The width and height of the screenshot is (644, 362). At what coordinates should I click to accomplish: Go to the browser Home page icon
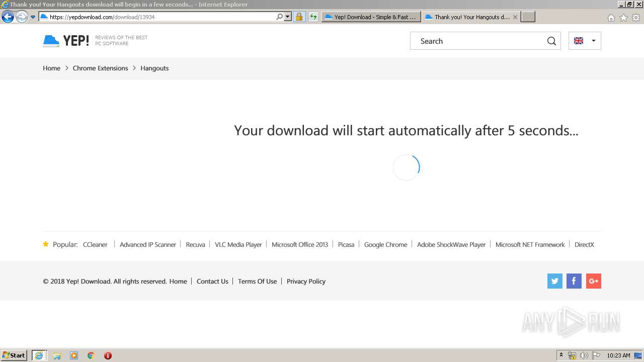coord(611,18)
